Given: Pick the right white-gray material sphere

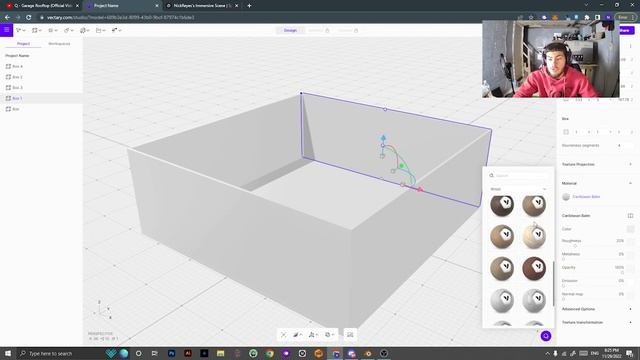Looking at the screenshot, I should click(x=534, y=300).
